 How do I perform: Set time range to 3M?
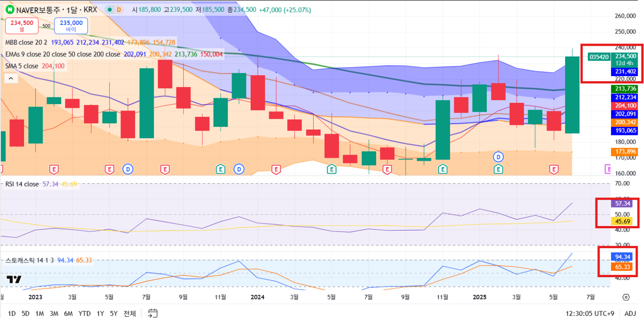(54, 313)
